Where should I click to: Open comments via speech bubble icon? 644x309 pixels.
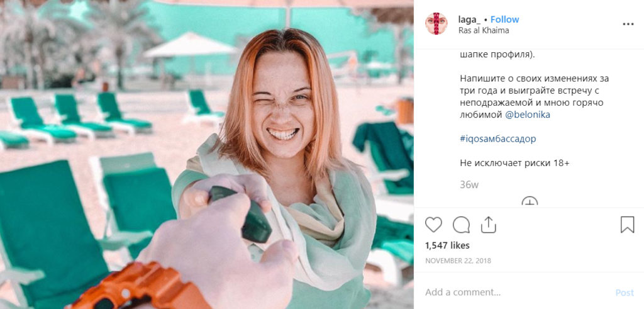click(461, 225)
